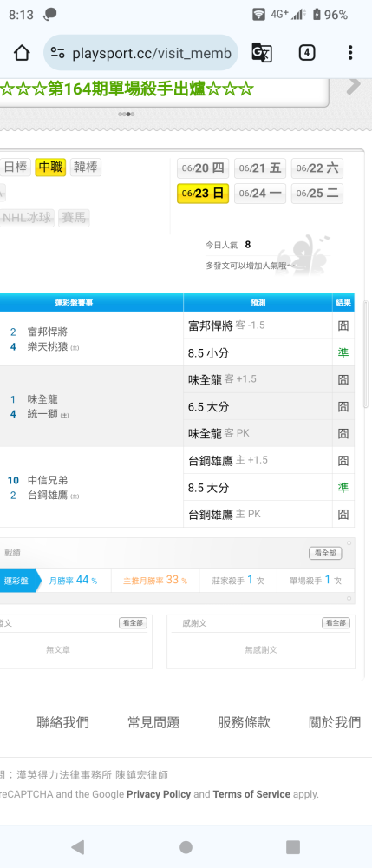Tap the 預測 column header
372x868 pixels.
point(258,303)
